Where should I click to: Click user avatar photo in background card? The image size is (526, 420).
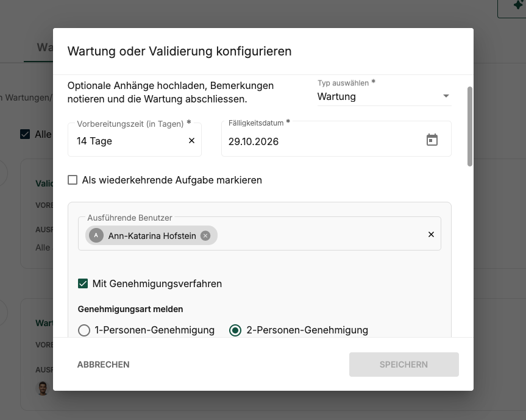(43, 388)
